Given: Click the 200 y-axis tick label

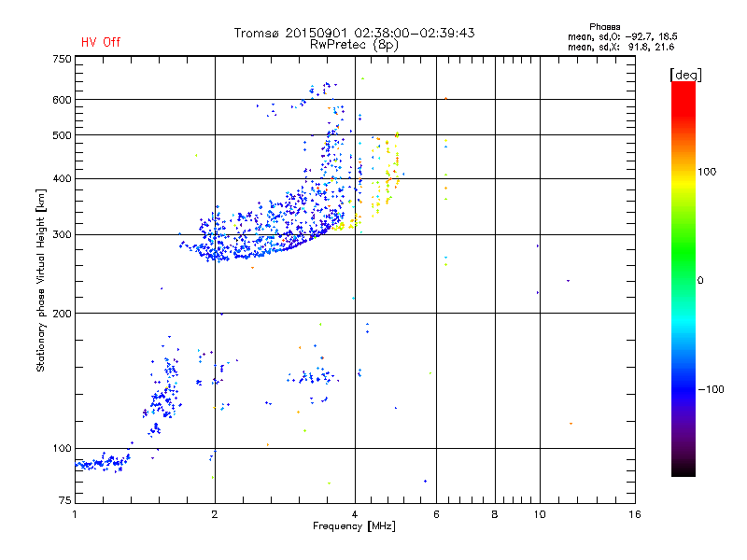Looking at the screenshot, I should coord(62,314).
